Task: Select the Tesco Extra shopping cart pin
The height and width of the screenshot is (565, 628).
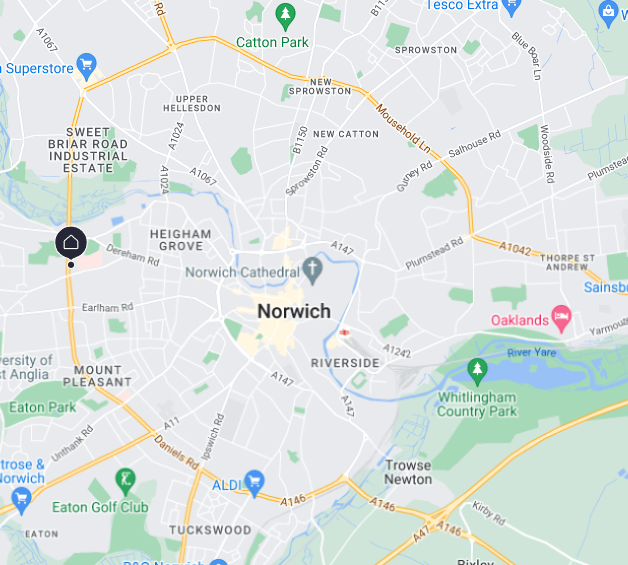Action: [x=511, y=6]
